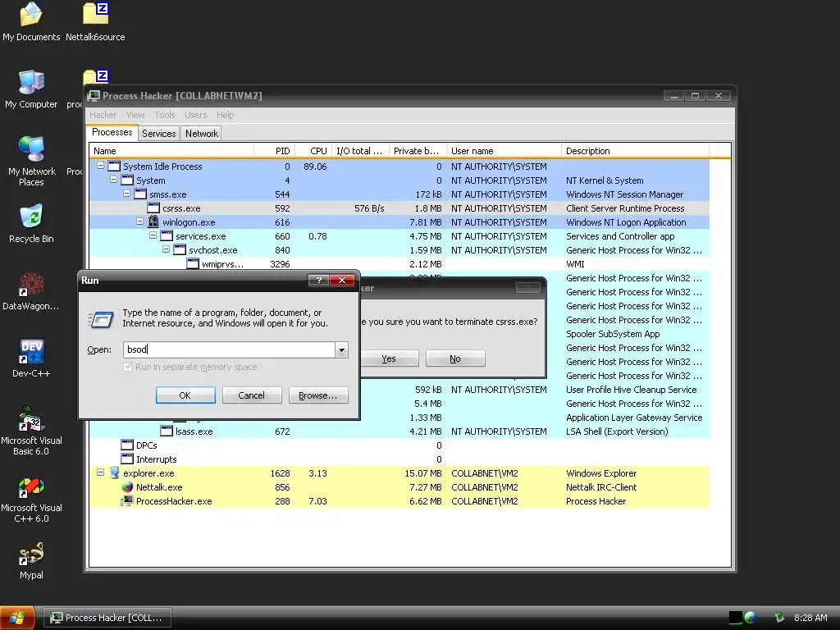Click Cancel in Run dialog
Image resolution: width=840 pixels, height=630 pixels.
coord(251,395)
